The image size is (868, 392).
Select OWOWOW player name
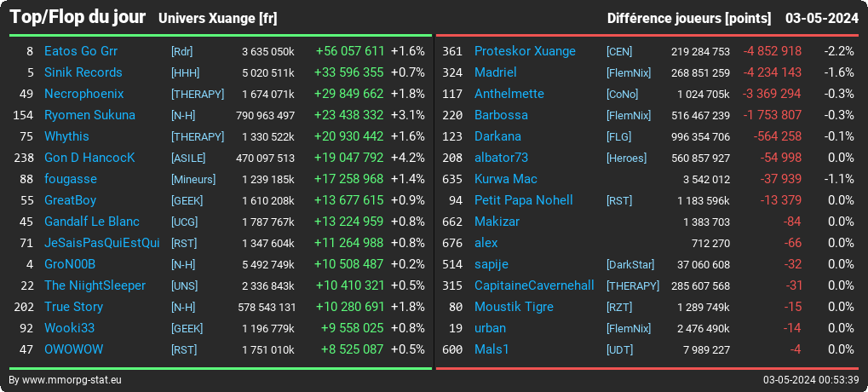[x=73, y=350]
